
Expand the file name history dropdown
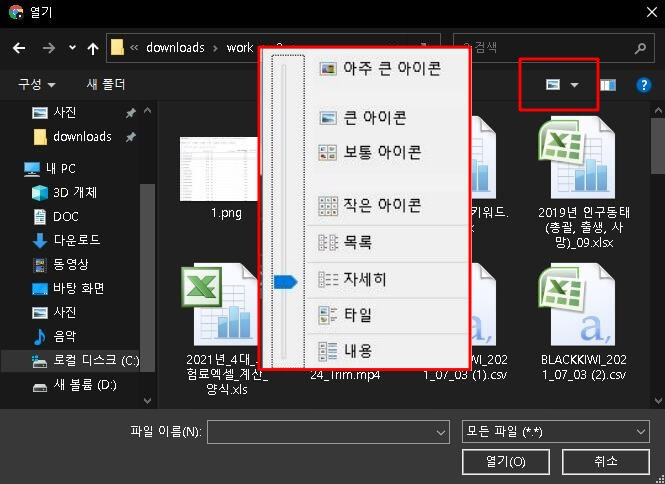point(441,432)
